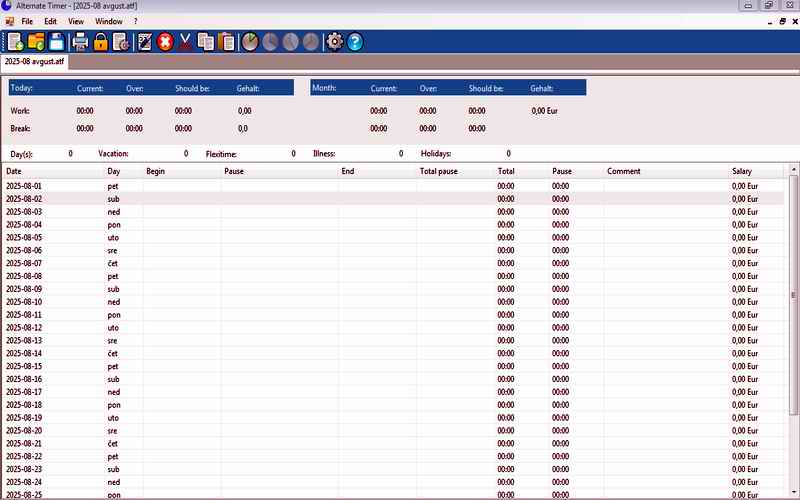This screenshot has width=800, height=500.
Task: Paste using the clipboard icon
Action: (227, 42)
